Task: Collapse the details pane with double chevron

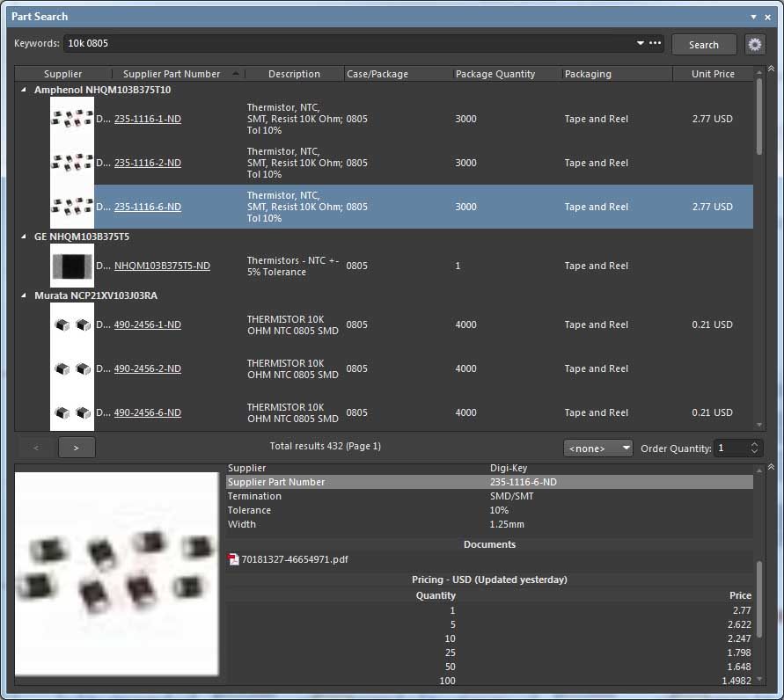Action: point(772,467)
